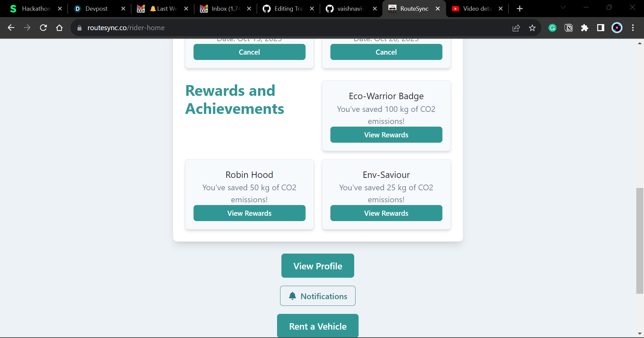Open the Extensions puzzle icon
Viewport: 644px width, 338px height.
coord(585,28)
